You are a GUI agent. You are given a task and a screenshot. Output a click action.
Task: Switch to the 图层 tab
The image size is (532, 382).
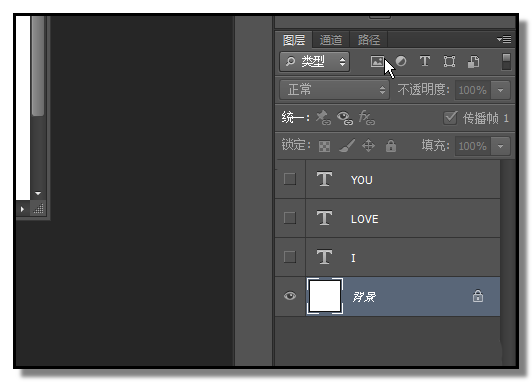click(x=294, y=40)
